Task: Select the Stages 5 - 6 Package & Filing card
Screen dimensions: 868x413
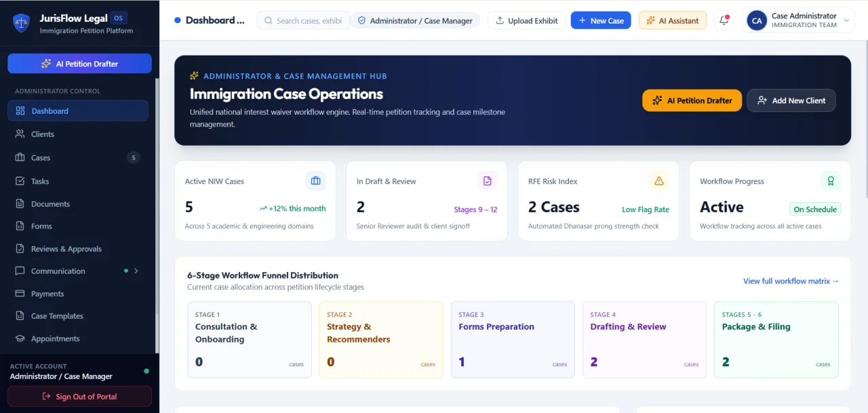Action: 776,340
